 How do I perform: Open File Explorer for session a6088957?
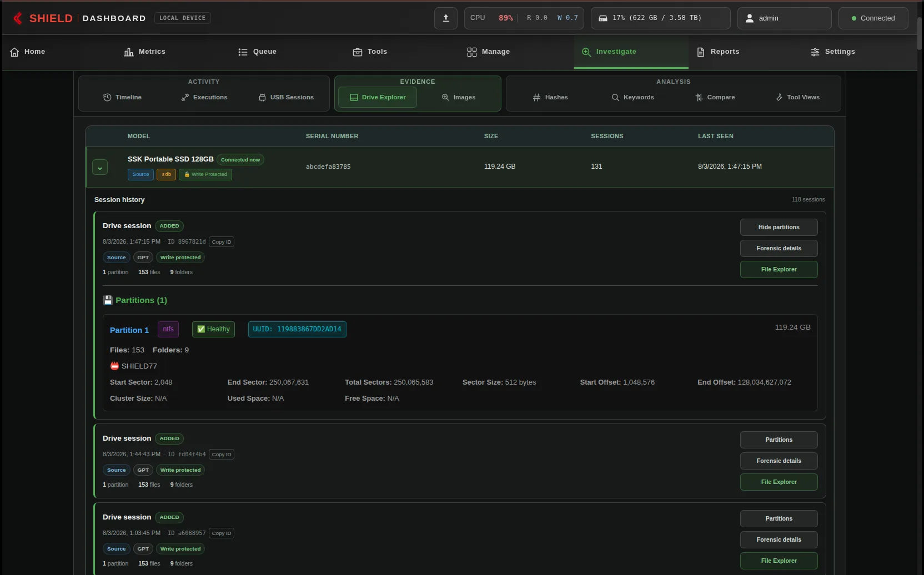point(779,561)
